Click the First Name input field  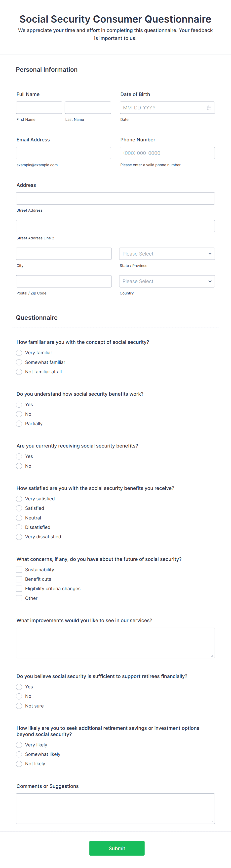click(39, 107)
